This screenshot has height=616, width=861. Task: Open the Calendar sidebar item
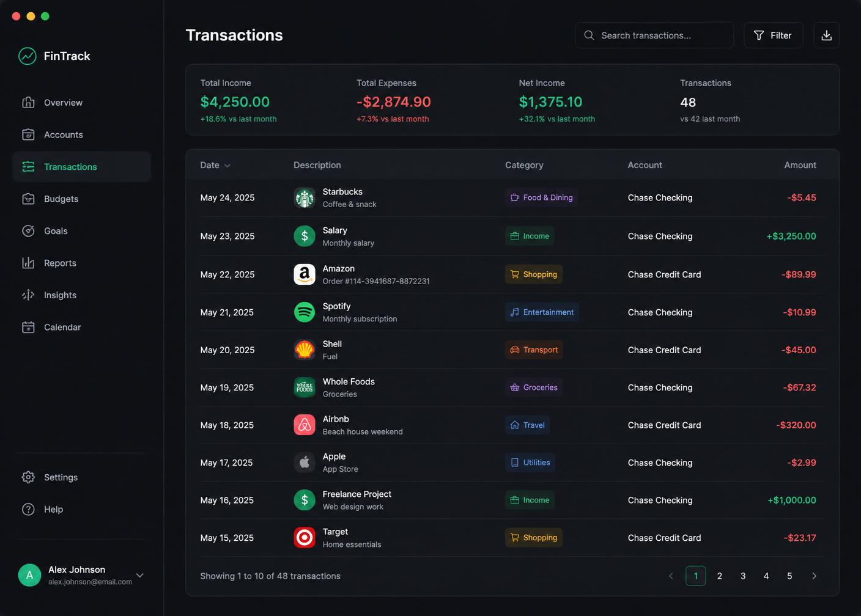coord(81,327)
